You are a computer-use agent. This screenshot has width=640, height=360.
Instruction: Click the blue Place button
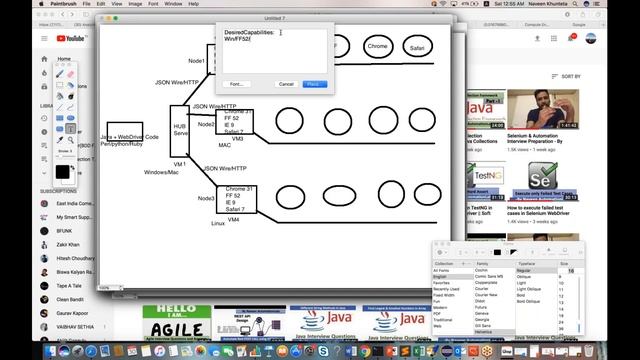315,84
